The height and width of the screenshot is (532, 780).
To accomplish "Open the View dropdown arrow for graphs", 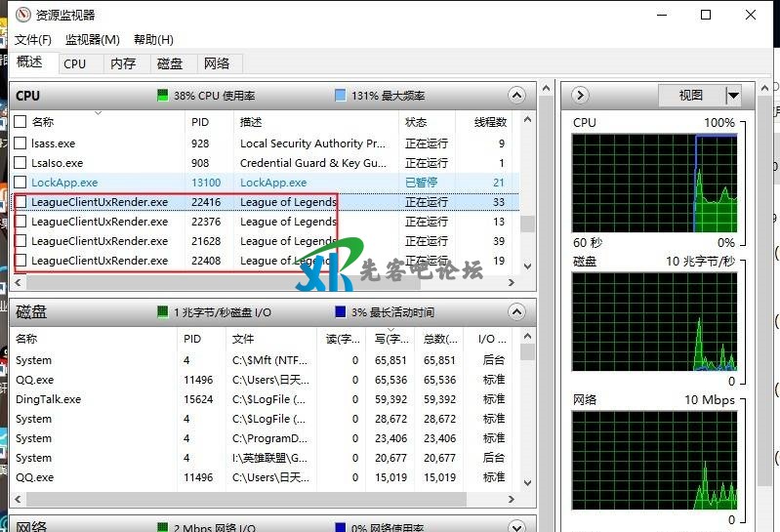I will tap(733, 96).
